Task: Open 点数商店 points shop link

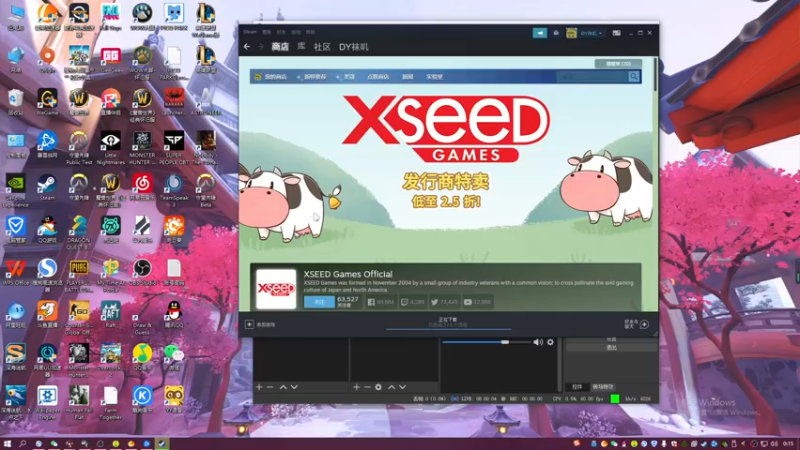Action: (378, 77)
